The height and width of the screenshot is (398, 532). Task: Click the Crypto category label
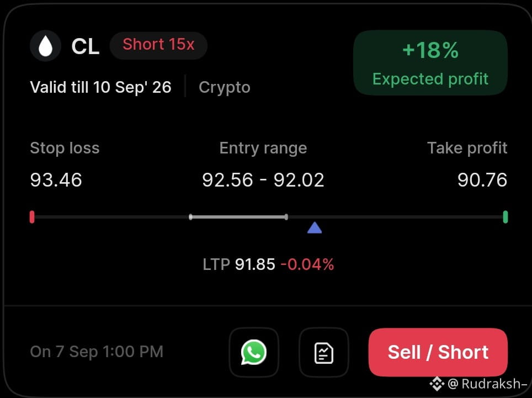[224, 87]
